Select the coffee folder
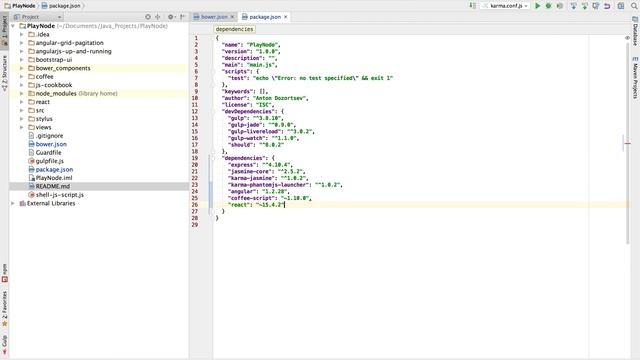 [x=44, y=77]
